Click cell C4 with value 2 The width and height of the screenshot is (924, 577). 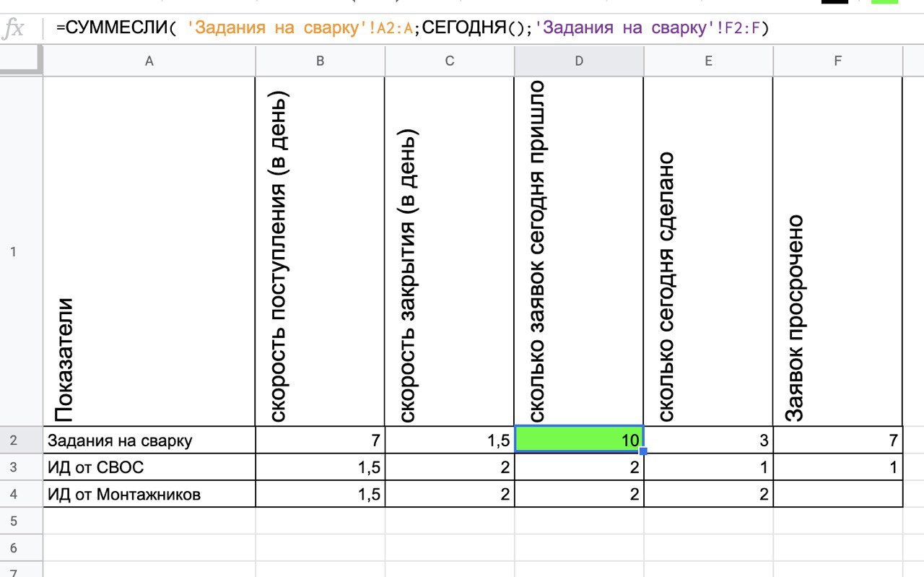[x=449, y=494]
